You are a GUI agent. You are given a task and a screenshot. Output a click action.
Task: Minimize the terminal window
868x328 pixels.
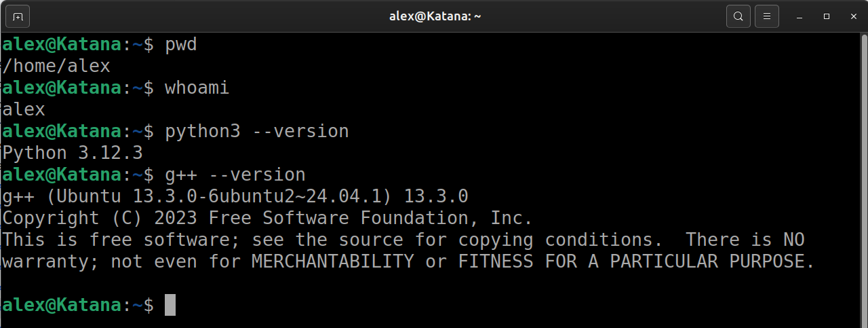pyautogui.click(x=802, y=16)
